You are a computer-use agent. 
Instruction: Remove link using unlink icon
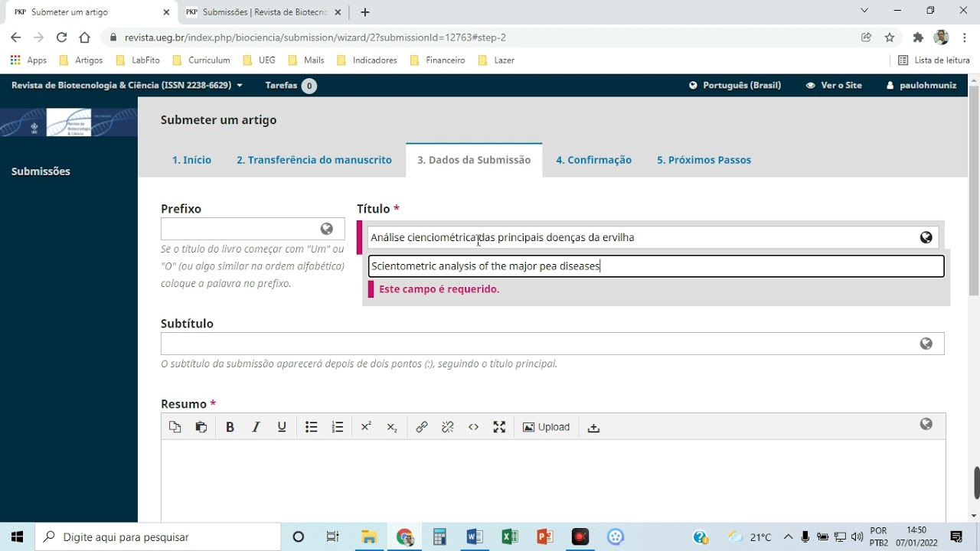pyautogui.click(x=448, y=427)
